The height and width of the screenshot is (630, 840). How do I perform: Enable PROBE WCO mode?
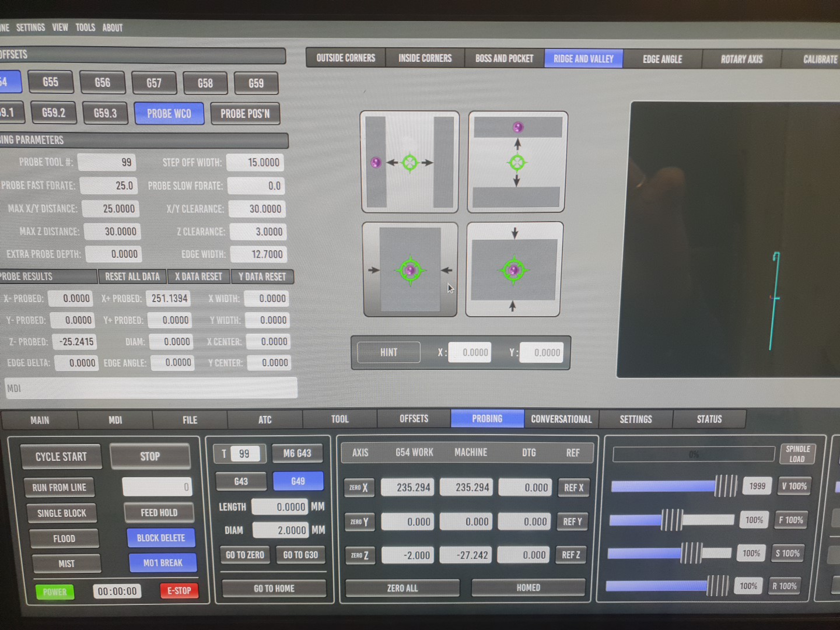point(169,113)
